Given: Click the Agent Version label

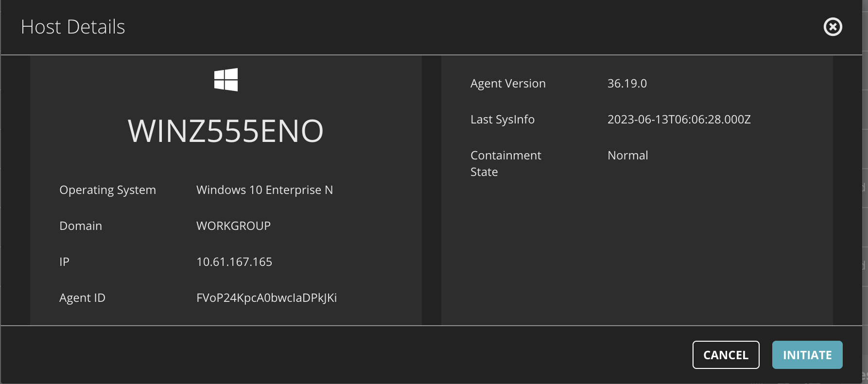Looking at the screenshot, I should coord(508,83).
